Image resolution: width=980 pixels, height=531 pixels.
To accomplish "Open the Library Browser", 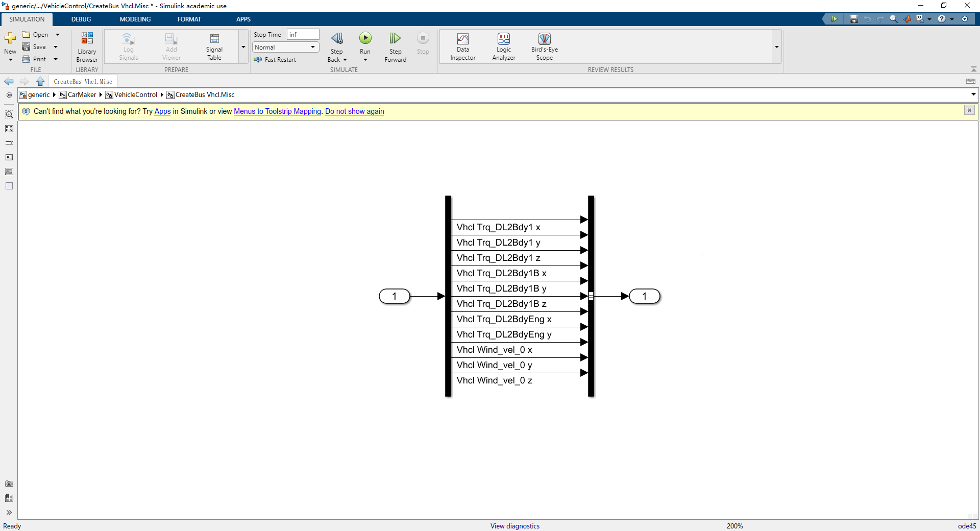I will [x=87, y=46].
